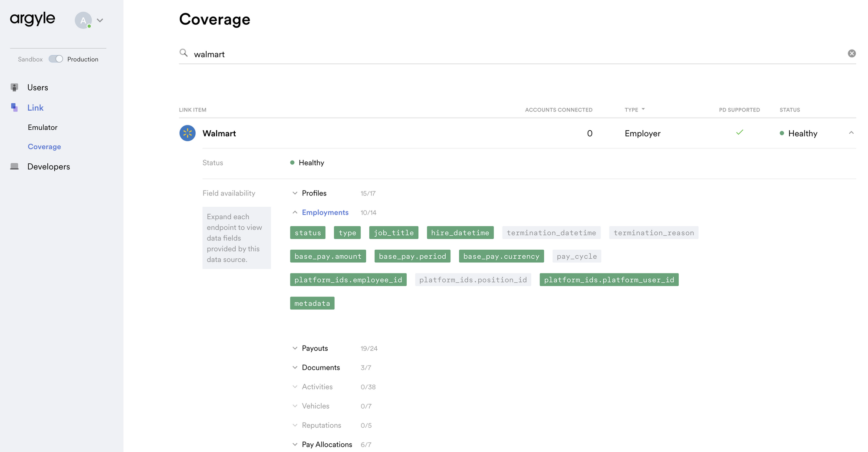Go to the Emulator page
This screenshot has height=452, width=868.
(x=43, y=127)
